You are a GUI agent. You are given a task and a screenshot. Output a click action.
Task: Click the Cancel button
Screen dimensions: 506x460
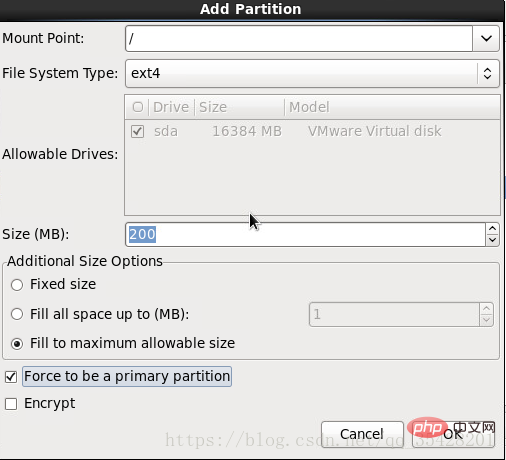362,434
